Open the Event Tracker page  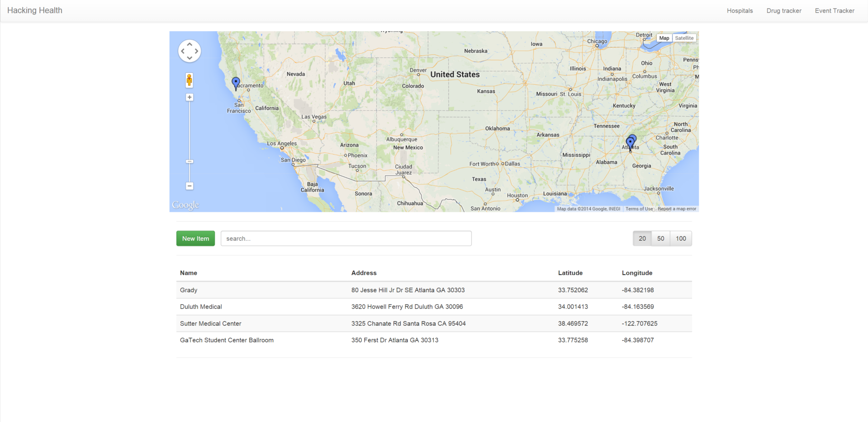point(835,11)
